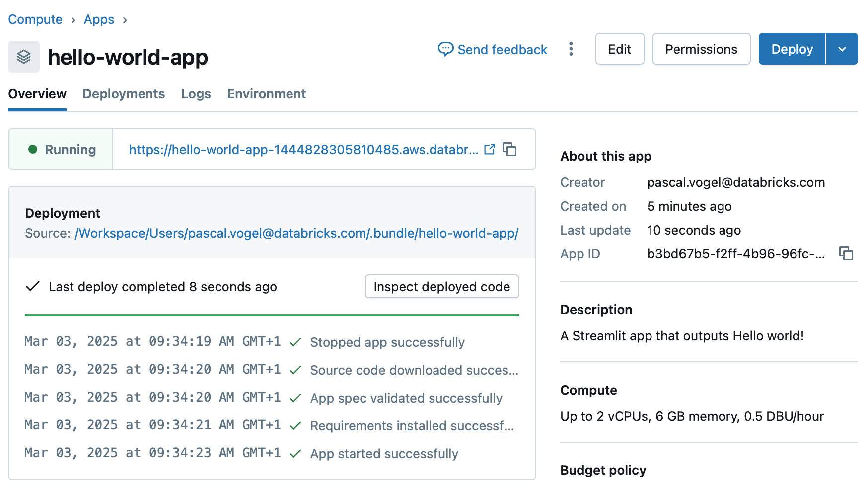Viewport: 868px width, 488px height.
Task: Click the Inspect deployed code button
Action: coord(442,286)
